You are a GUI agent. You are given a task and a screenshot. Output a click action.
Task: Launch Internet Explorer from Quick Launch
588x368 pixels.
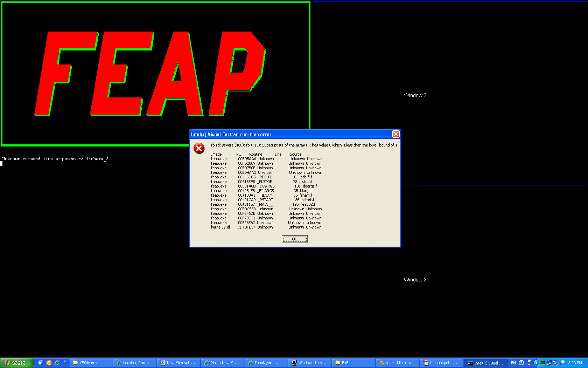click(57, 363)
